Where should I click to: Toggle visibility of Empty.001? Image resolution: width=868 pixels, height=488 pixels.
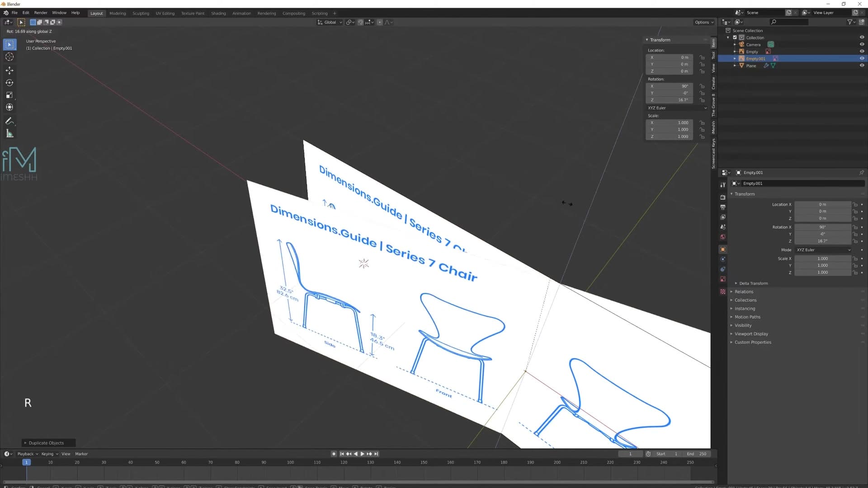coord(862,58)
